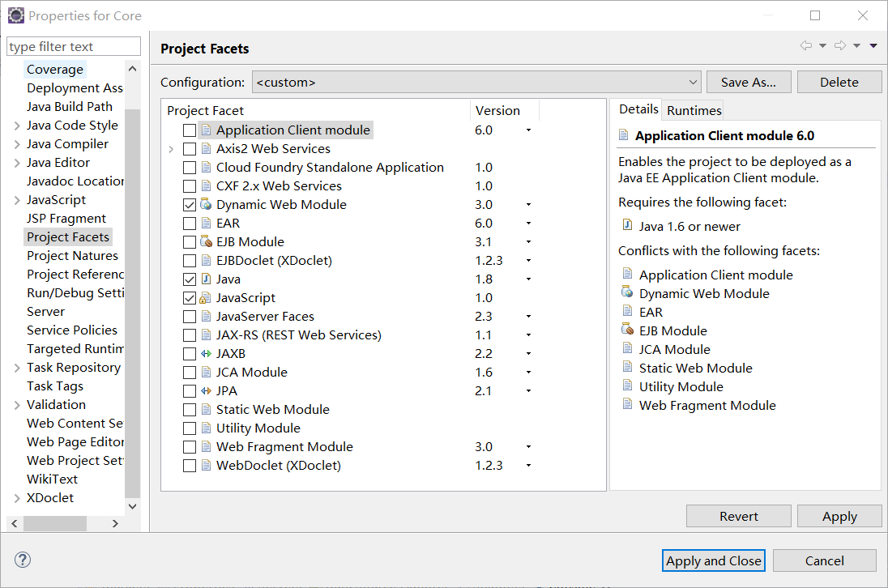The height and width of the screenshot is (588, 888).
Task: Click the Save As... button
Action: click(x=748, y=82)
